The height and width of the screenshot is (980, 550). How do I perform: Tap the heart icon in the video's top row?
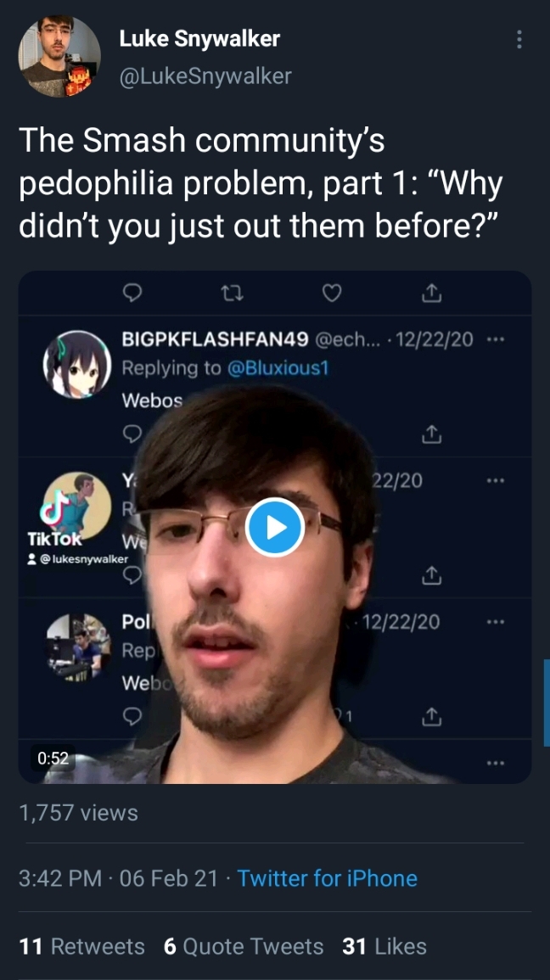[331, 293]
